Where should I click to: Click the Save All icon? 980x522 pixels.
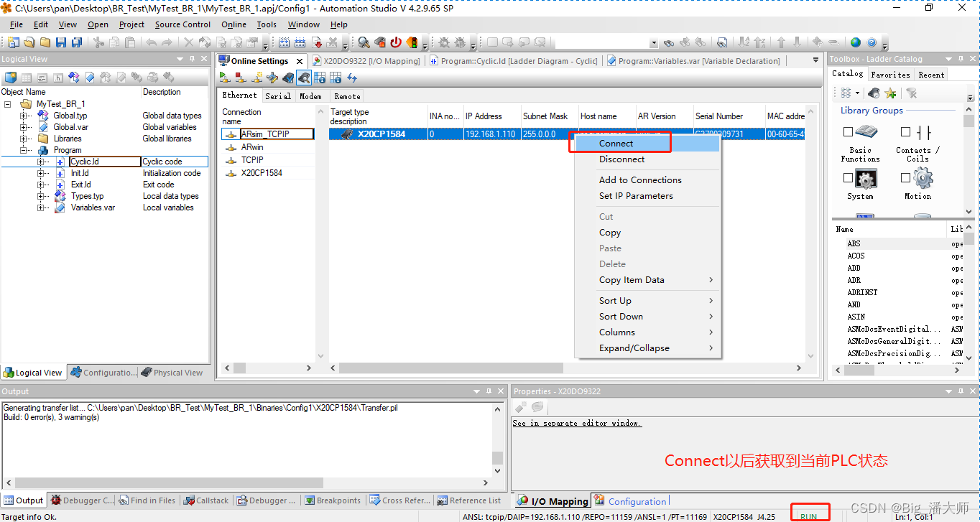[x=77, y=42]
